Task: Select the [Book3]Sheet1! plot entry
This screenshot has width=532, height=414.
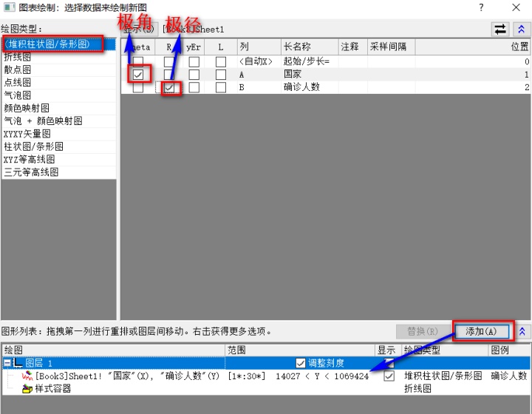Action: pos(127,376)
